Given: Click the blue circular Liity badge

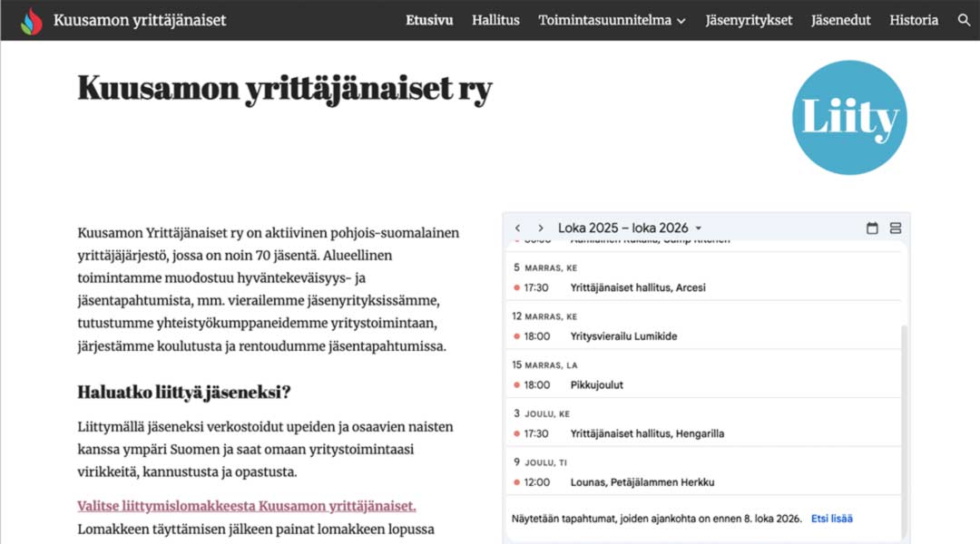Looking at the screenshot, I should pos(849,118).
